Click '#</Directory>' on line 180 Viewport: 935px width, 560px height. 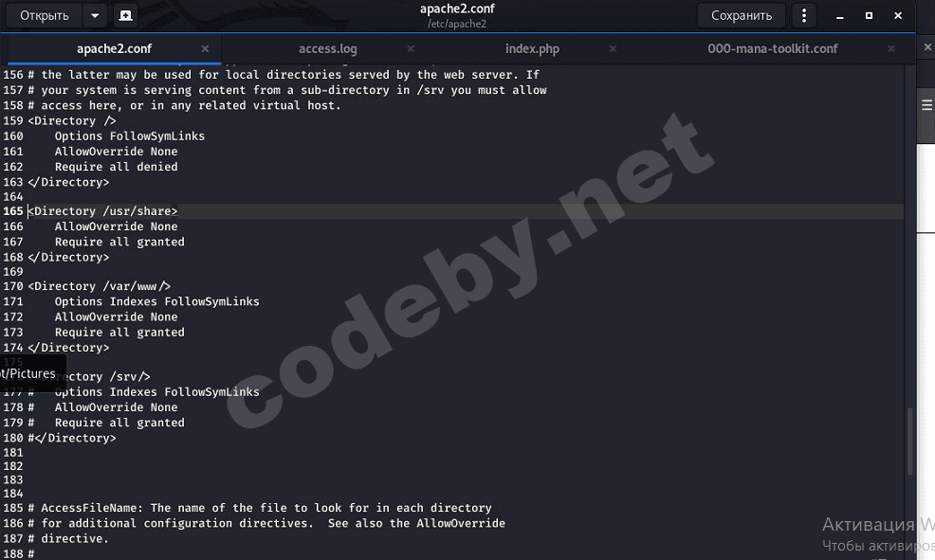(72, 438)
